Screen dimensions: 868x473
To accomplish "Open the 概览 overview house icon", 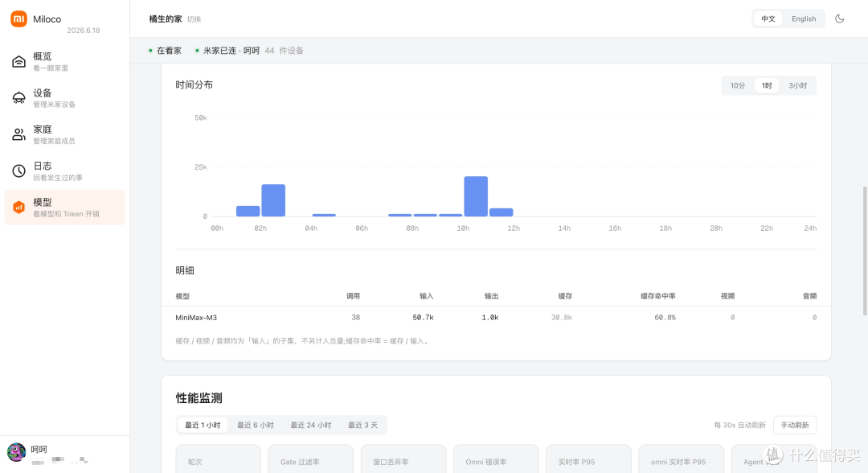I will click(x=18, y=61).
